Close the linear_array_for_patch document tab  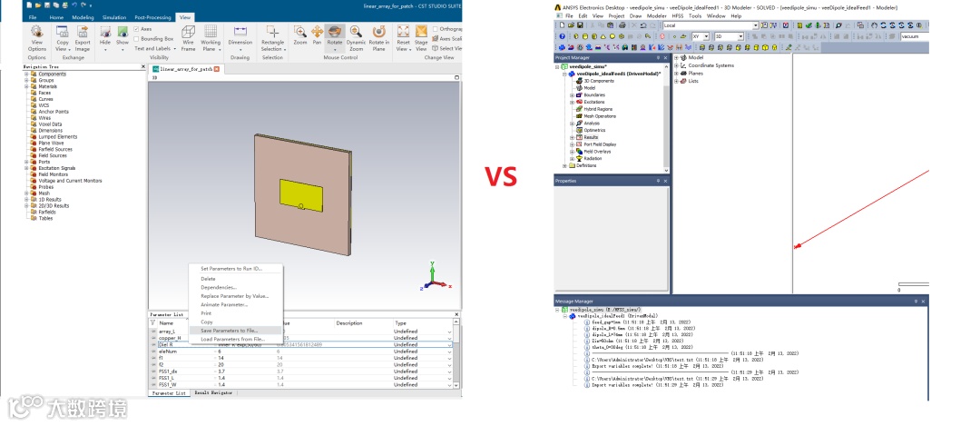coord(217,69)
